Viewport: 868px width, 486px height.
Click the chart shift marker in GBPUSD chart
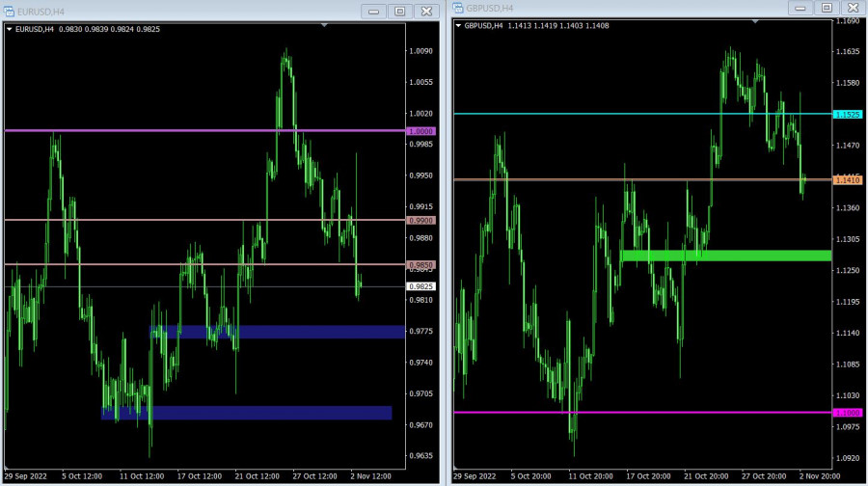click(x=754, y=21)
